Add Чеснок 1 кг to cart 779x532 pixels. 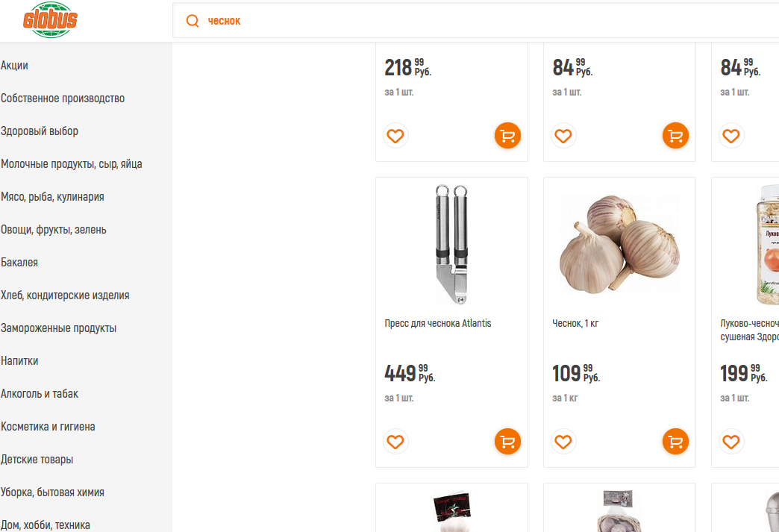coord(675,441)
